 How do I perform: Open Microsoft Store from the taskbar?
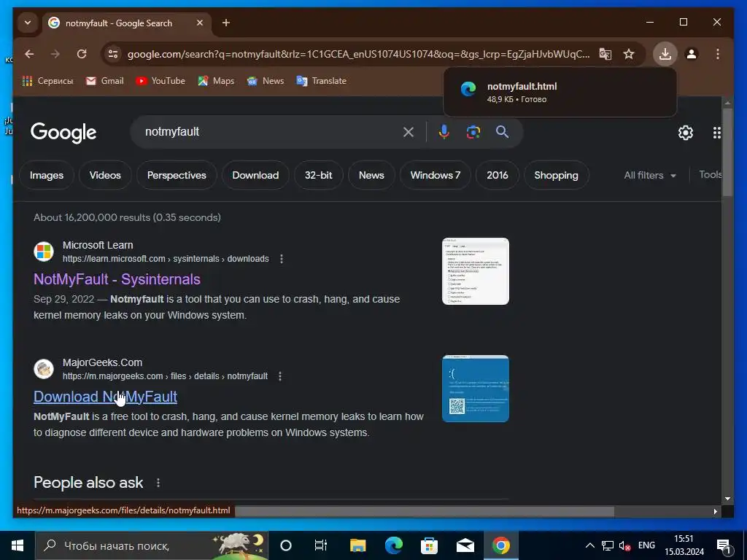click(x=429, y=545)
